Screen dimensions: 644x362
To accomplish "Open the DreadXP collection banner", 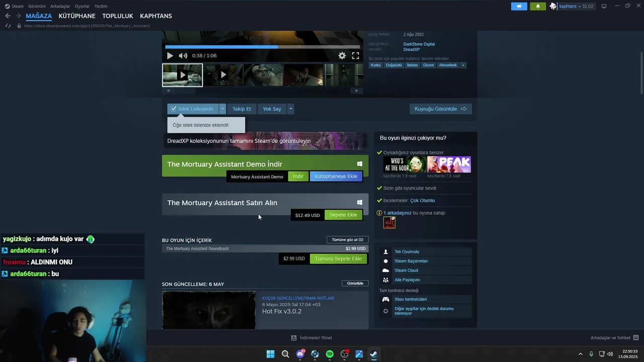I will (x=265, y=141).
